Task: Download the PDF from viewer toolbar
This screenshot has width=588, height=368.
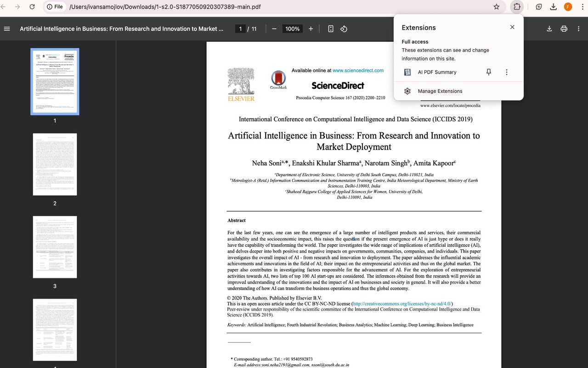Action: (x=549, y=29)
